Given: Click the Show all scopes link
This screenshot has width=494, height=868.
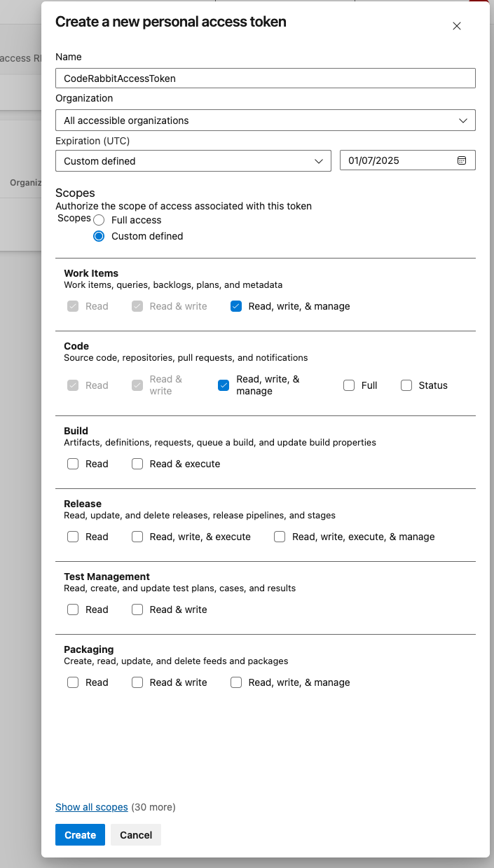Looking at the screenshot, I should 91,807.
